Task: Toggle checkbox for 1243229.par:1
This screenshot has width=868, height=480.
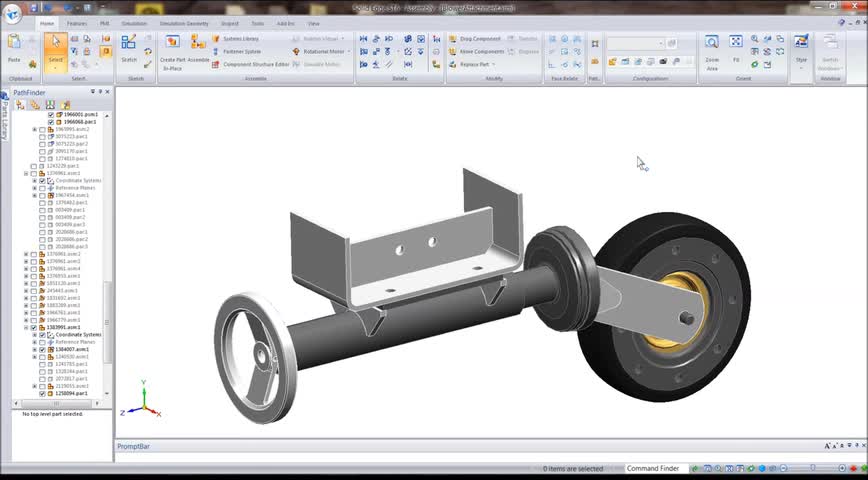Action: tap(34, 166)
